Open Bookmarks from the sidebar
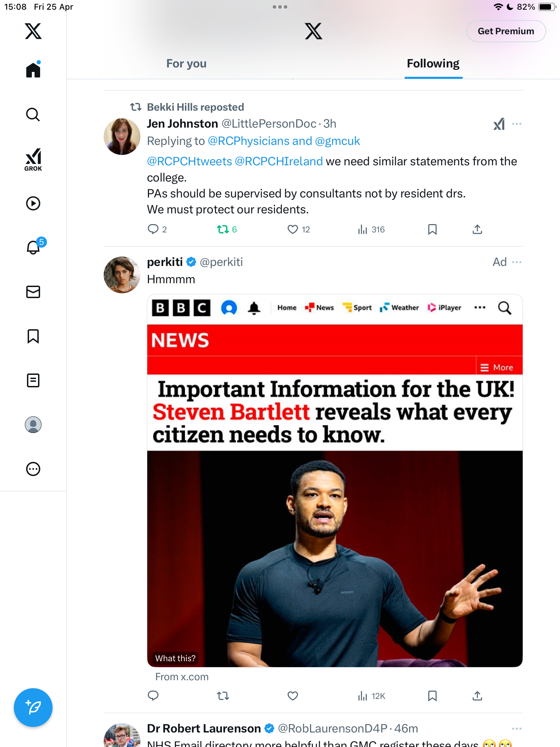The image size is (560, 747). point(33,336)
